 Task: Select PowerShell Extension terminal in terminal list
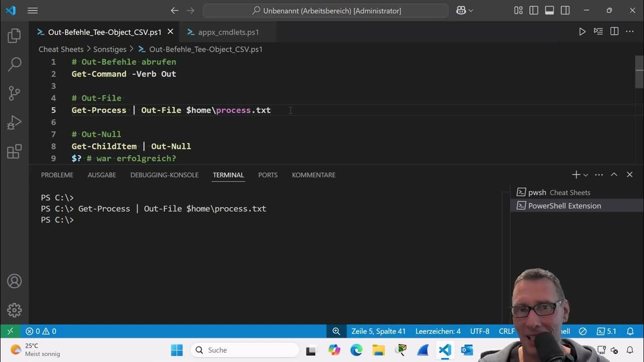coord(564,206)
